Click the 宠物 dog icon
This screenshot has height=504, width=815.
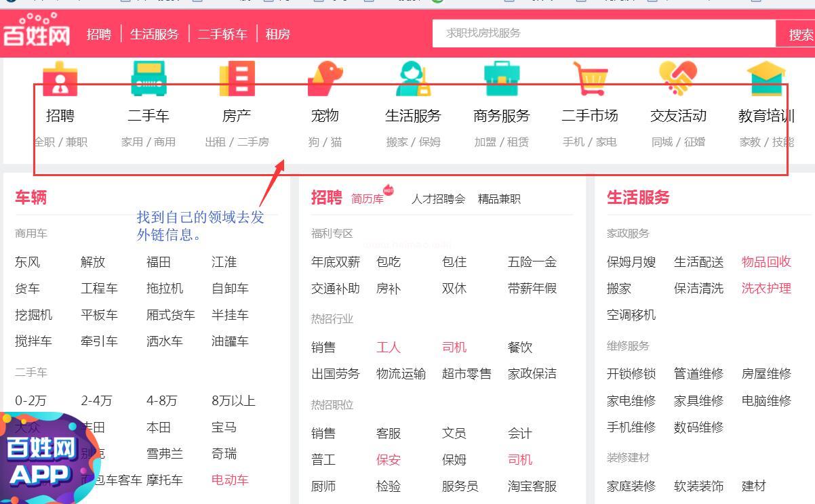[x=325, y=79]
